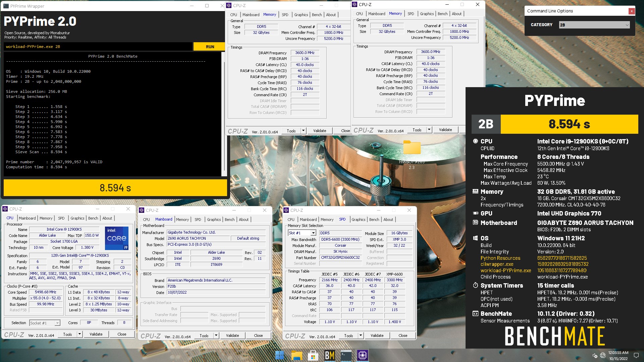Click the Memory icon in BenchMate panel
This screenshot has height=362, width=644.
point(475,191)
